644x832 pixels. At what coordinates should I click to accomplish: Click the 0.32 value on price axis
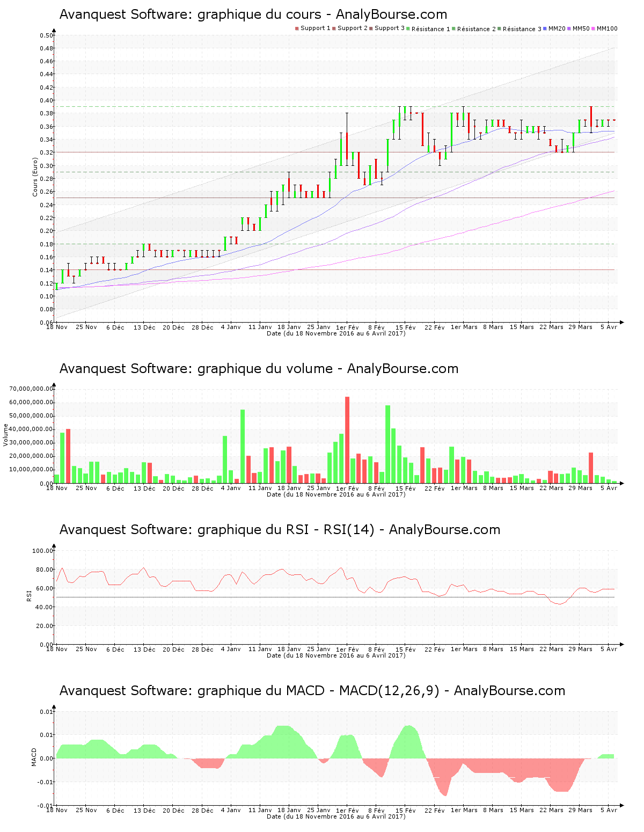(x=46, y=152)
